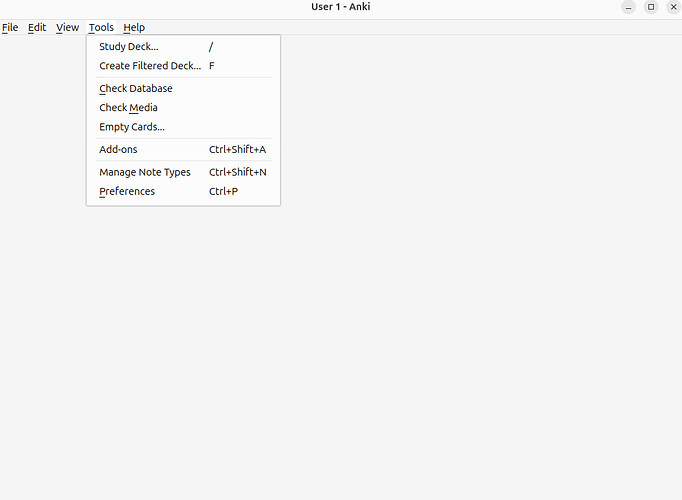This screenshot has height=500, width=682.
Task: Run Check Database from the menu
Action: click(x=183, y=88)
